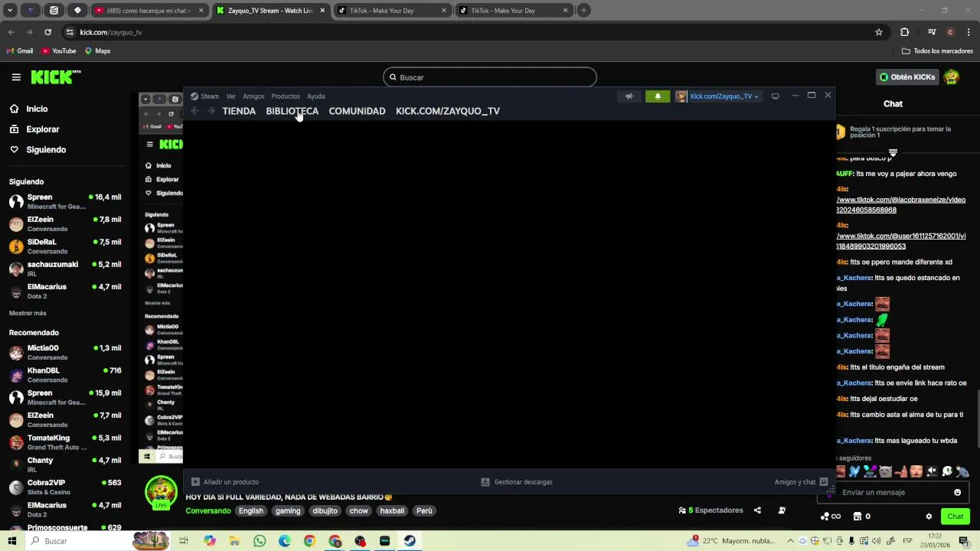
Task: Click the green KICK logo
Action: tap(56, 77)
